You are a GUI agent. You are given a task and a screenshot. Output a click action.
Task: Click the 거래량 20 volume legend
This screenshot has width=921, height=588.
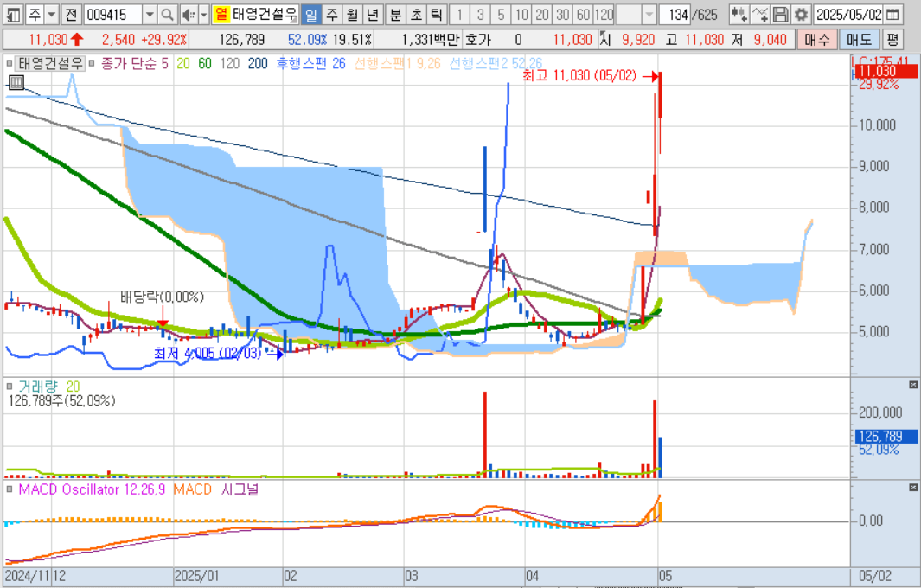pyautogui.click(x=48, y=387)
